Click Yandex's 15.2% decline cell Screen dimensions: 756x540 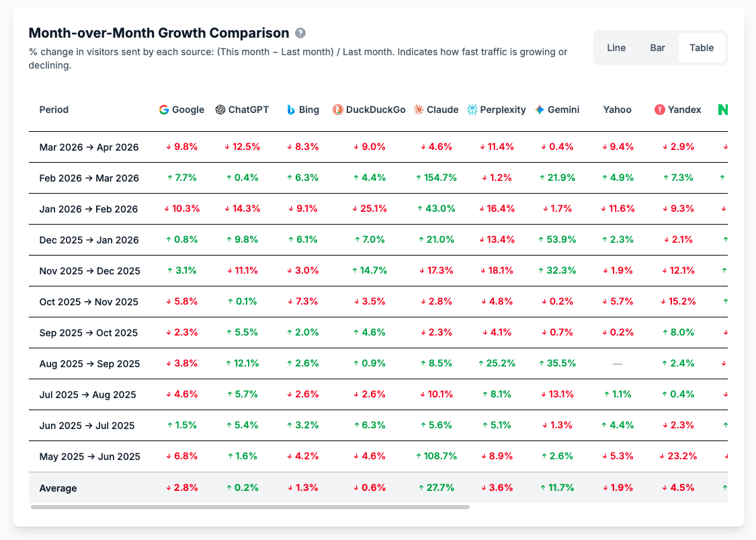[678, 301]
